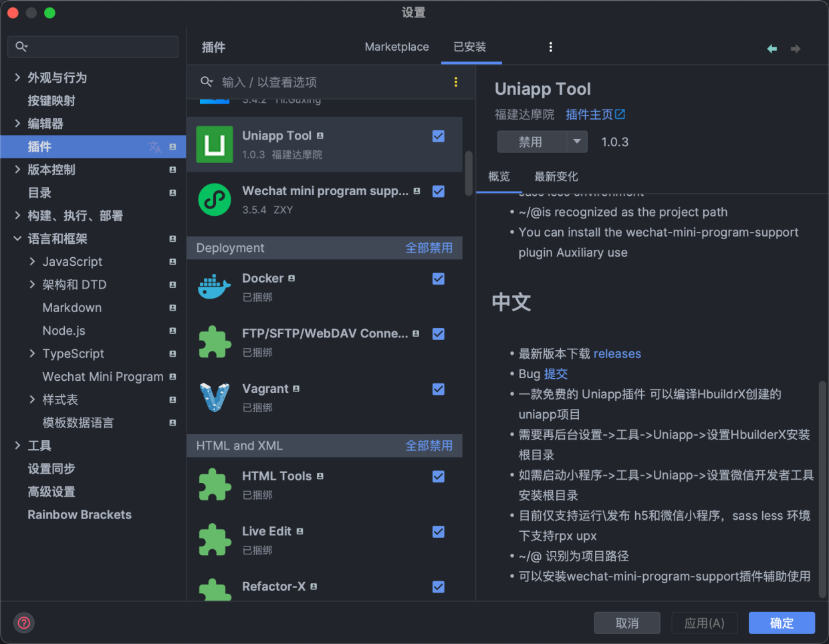Open the 概览 tab in plugin details

point(499,176)
